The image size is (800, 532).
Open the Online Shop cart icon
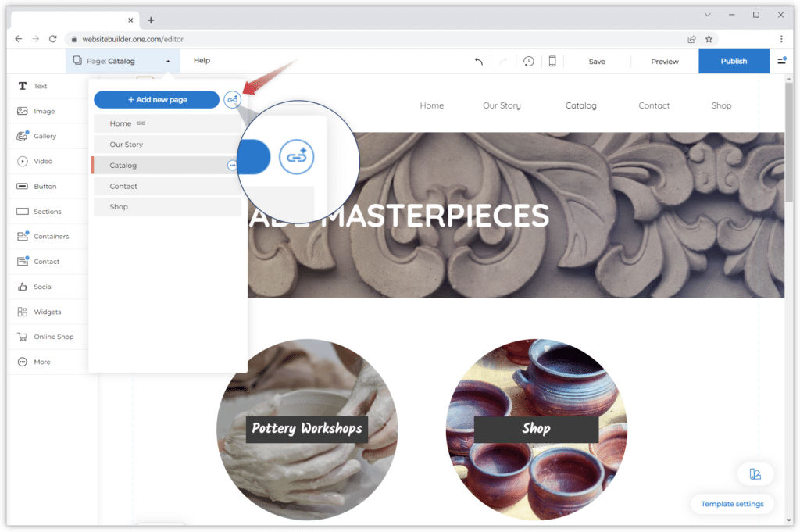(x=23, y=337)
